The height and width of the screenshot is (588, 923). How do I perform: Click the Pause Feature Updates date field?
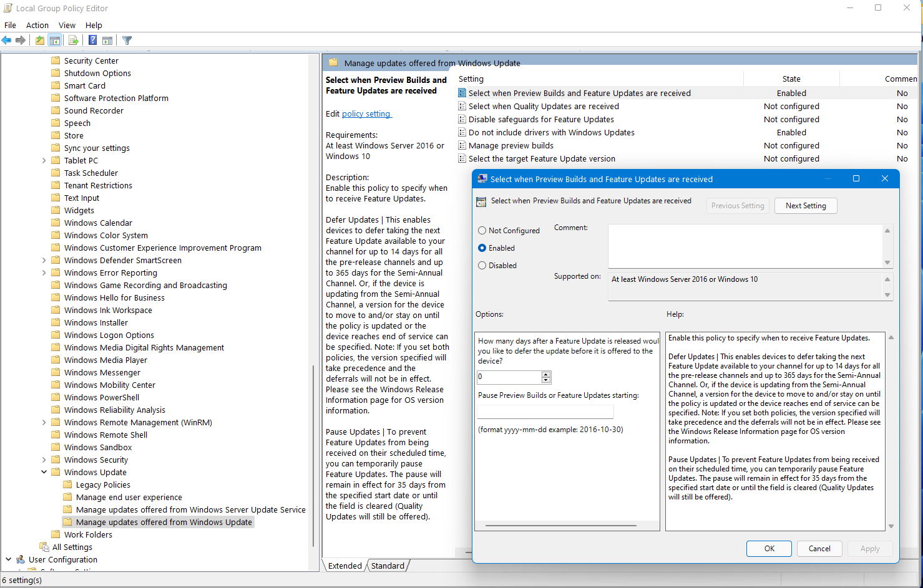pos(545,412)
